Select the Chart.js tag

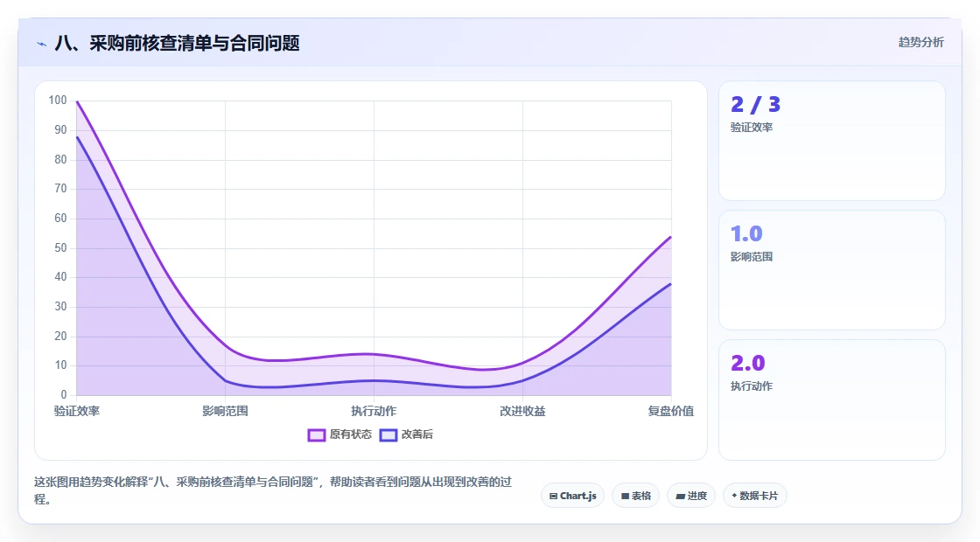click(572, 496)
